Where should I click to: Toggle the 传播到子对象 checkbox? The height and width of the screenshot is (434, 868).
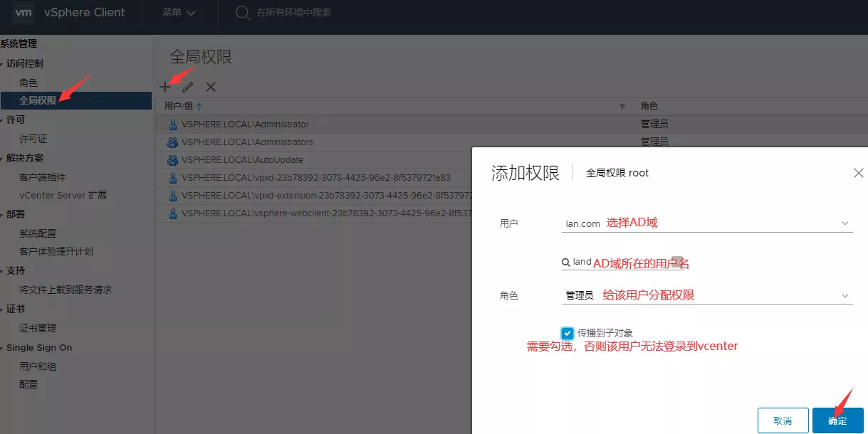tap(568, 333)
